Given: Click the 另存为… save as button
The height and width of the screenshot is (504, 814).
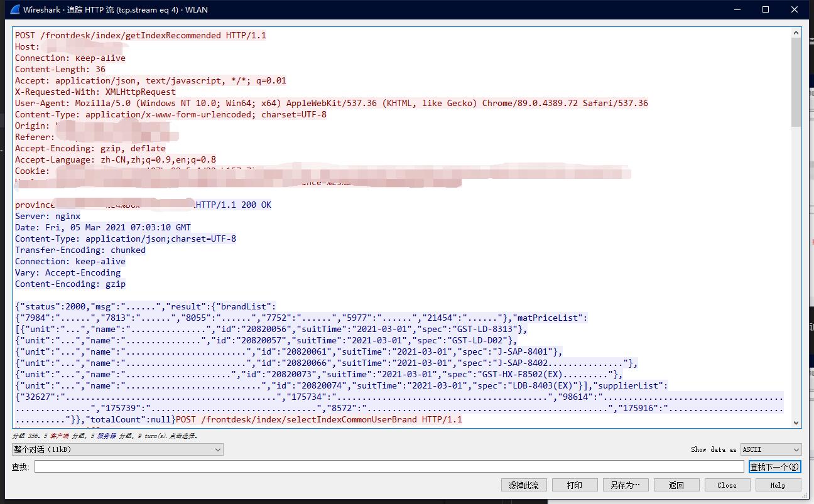Looking at the screenshot, I should click(626, 485).
